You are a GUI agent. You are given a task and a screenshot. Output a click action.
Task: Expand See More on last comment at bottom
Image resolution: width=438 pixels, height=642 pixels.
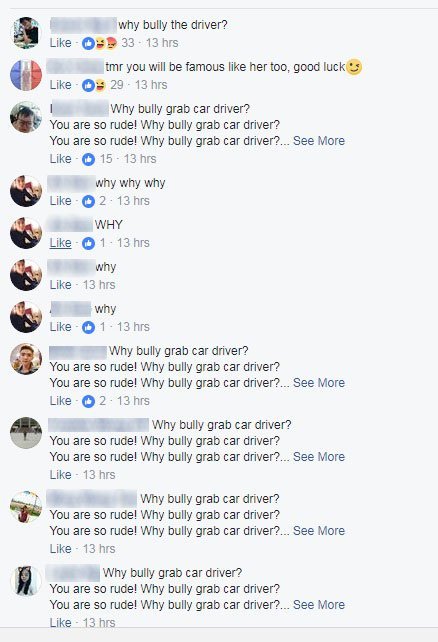(319, 605)
